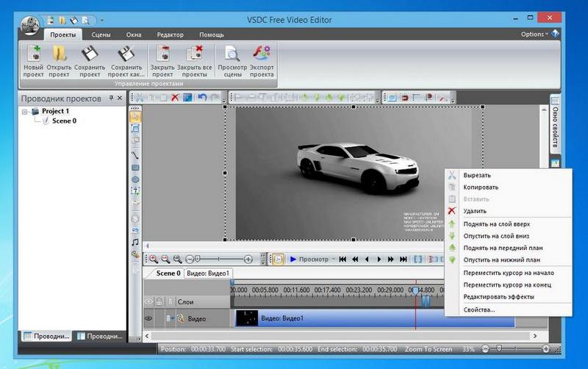
Task: Click the zoom to fit magnifier icon
Action: 177,259
